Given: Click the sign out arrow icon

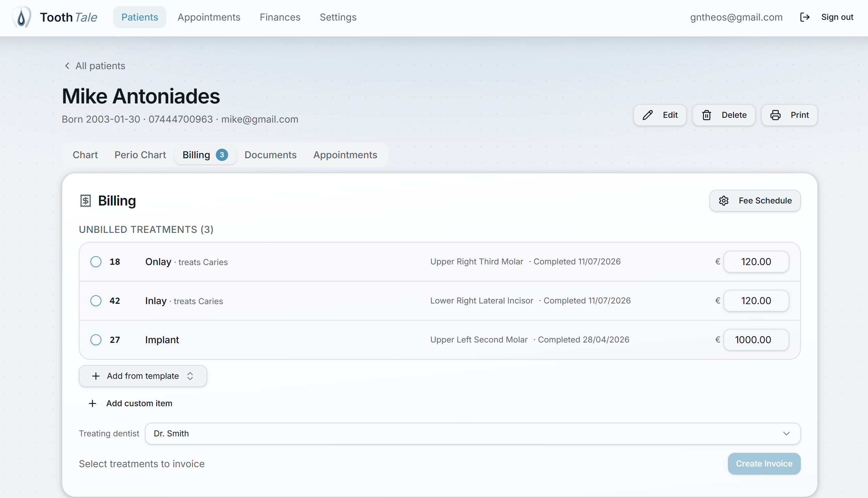Looking at the screenshot, I should click(805, 17).
